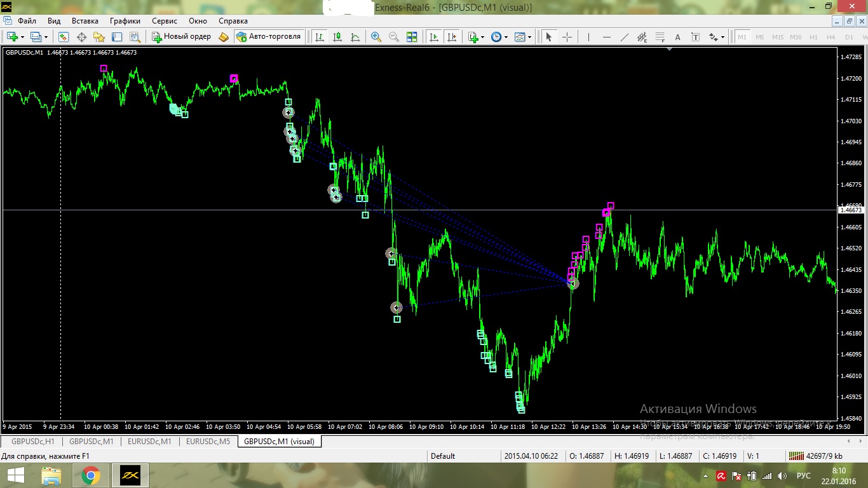Screen dimensions: 868x488
Task: Draw a trendline with the line tool
Action: tap(625, 37)
